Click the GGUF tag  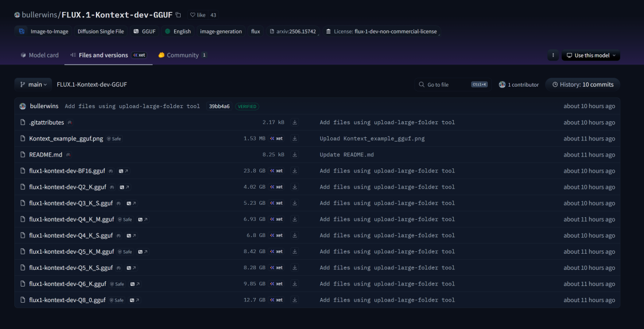pos(144,31)
